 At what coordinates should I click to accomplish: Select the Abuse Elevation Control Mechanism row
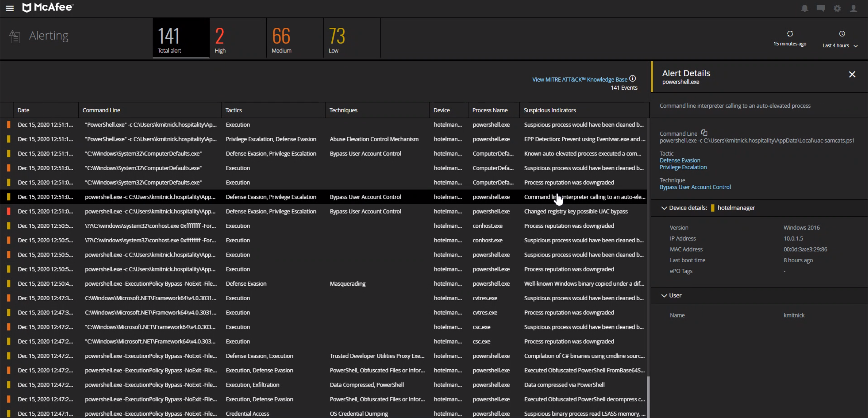(324, 139)
